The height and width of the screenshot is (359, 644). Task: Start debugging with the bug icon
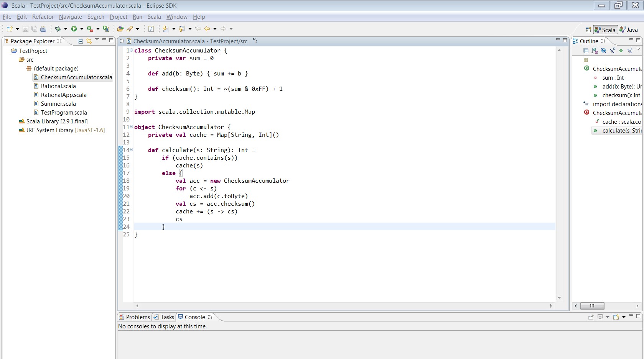click(58, 29)
